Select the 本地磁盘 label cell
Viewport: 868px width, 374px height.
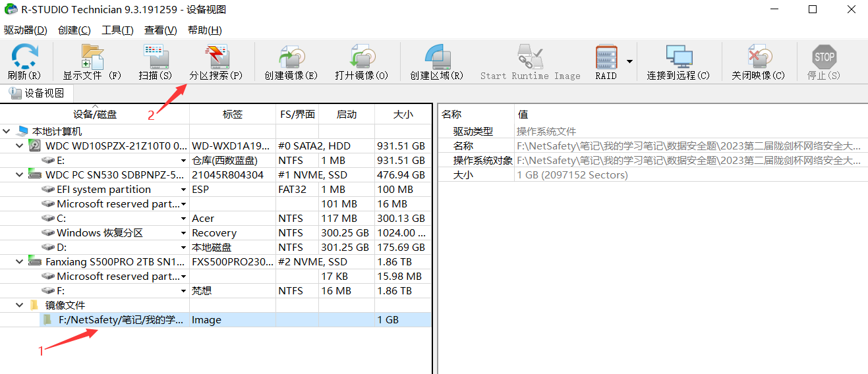point(233,248)
